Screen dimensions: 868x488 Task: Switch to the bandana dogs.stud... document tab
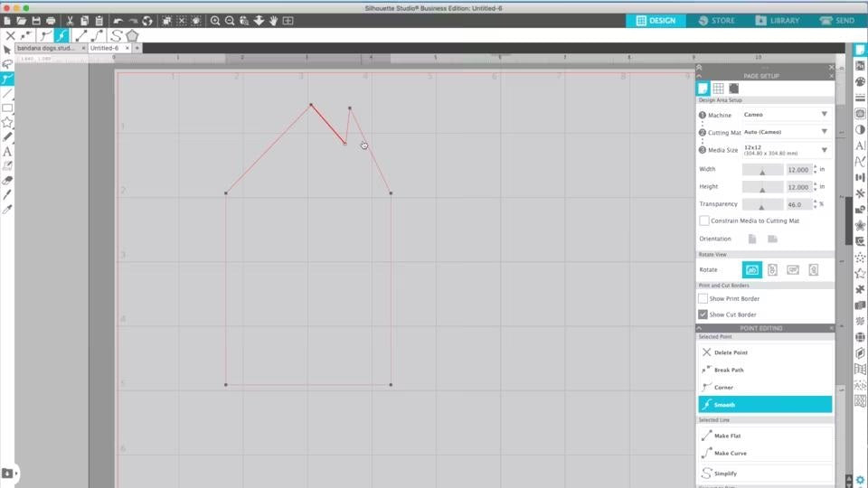click(48, 48)
